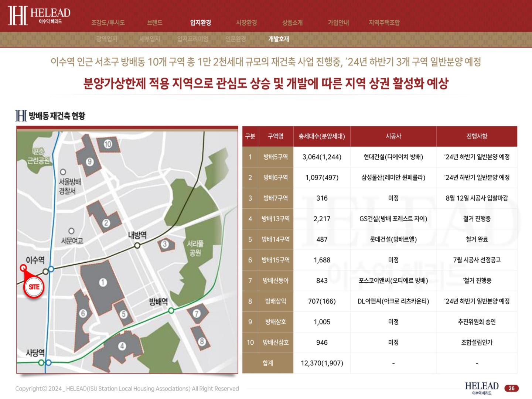Click 삼성물산(래미안 원페를라) builder cell

(x=393, y=178)
